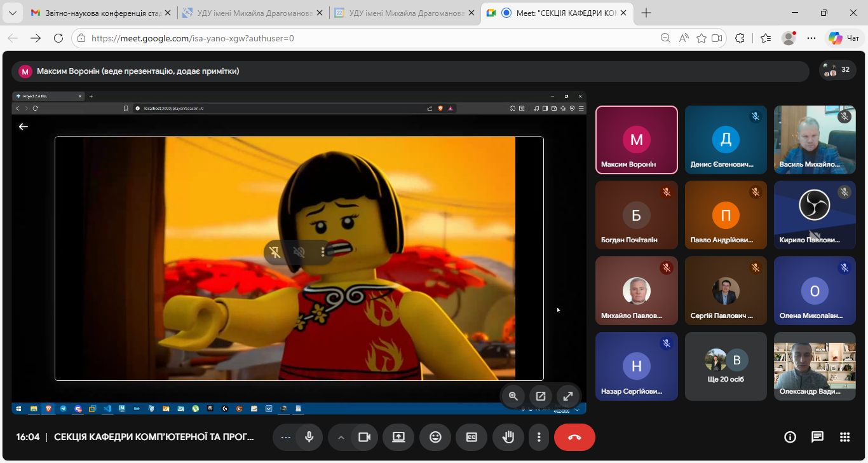Open the share screen (present now) button

tap(398, 437)
